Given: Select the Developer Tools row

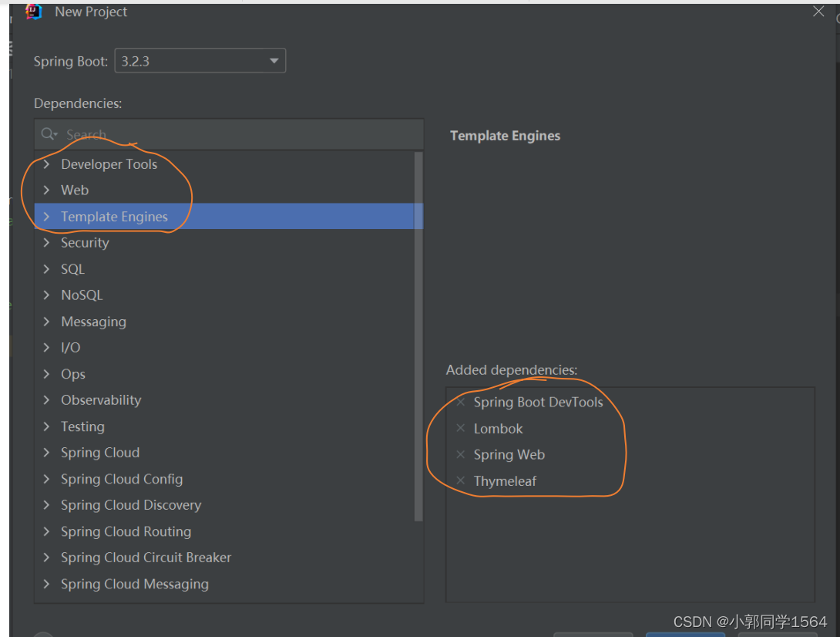Looking at the screenshot, I should pyautogui.click(x=224, y=164).
